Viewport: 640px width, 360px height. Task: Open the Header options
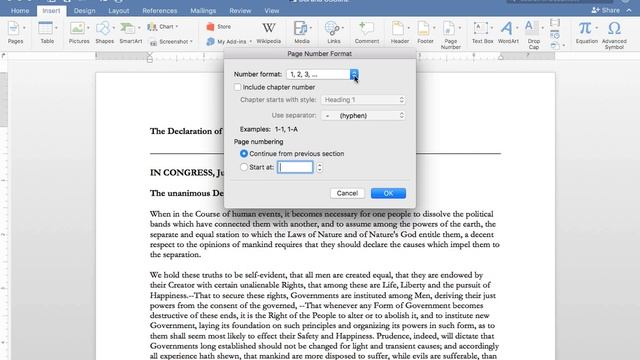[400, 32]
